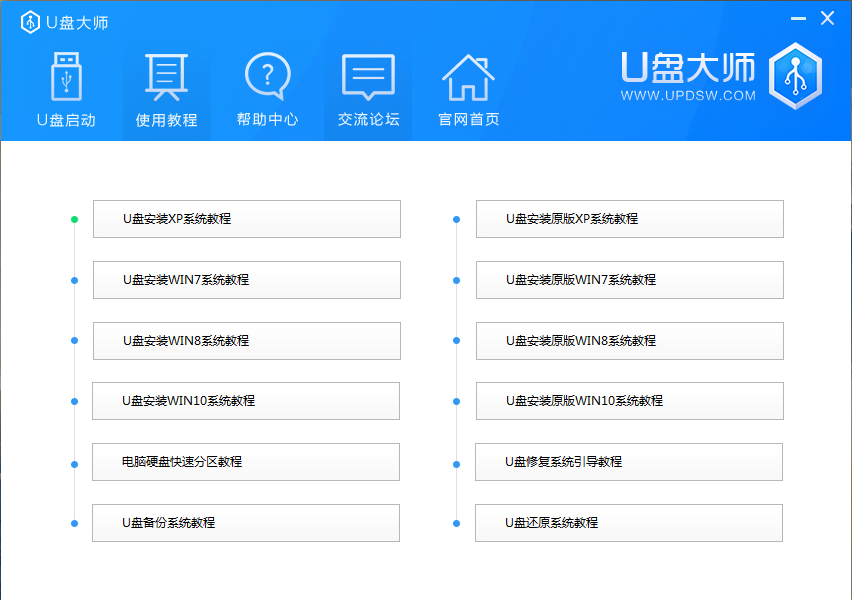Open the 电脑硬盘快速分区教程 tutorial

[x=246, y=461]
